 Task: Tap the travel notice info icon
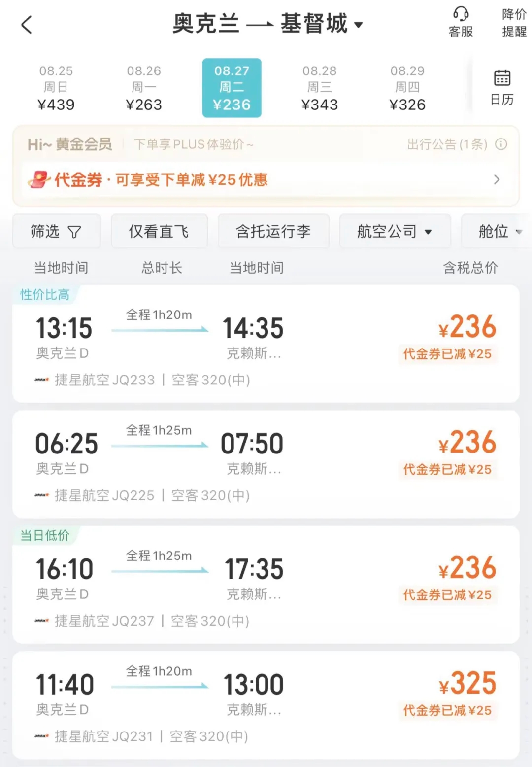click(501, 144)
